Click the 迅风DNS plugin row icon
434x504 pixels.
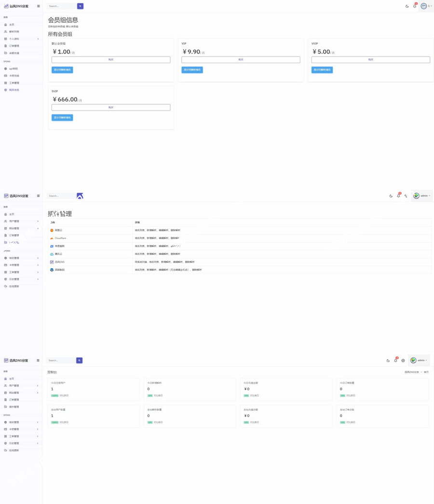tap(52, 262)
